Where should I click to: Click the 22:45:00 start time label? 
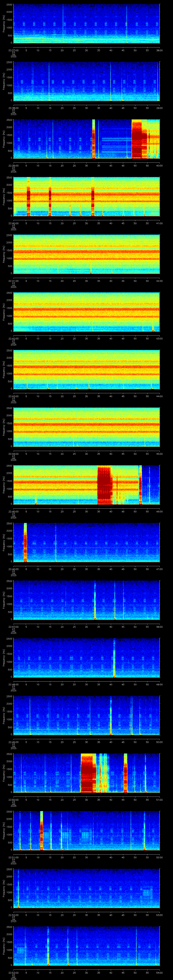point(13,512)
